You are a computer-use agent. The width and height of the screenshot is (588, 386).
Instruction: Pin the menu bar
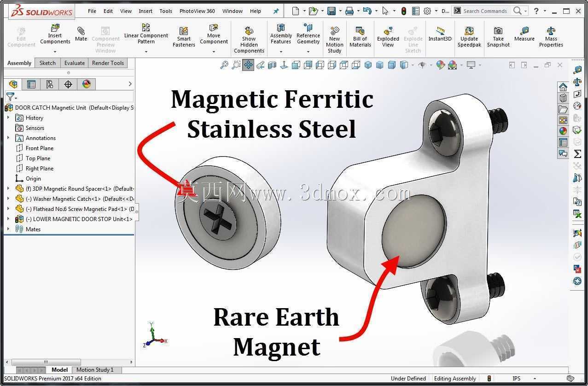point(276,11)
